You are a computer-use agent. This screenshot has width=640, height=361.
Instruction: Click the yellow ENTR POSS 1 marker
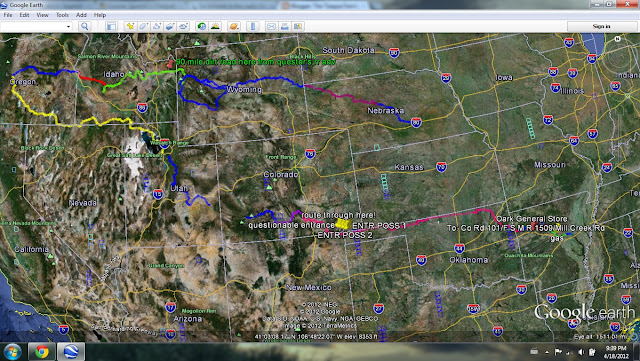(343, 224)
